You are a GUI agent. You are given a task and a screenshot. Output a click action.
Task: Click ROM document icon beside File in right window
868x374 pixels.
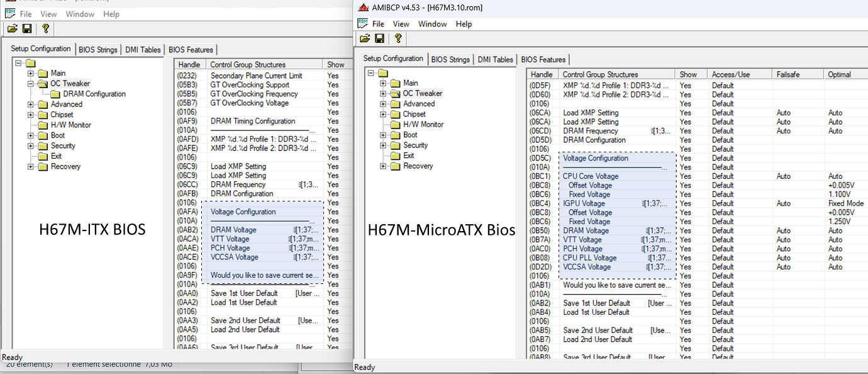point(362,23)
